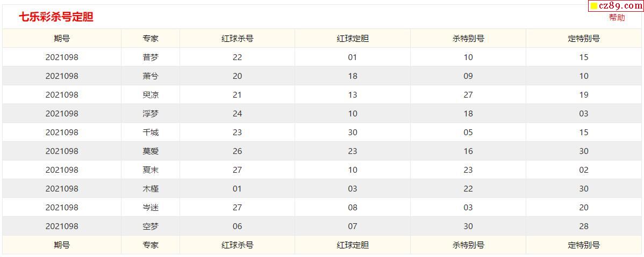Click the top 杀特别号 column header

[468, 39]
